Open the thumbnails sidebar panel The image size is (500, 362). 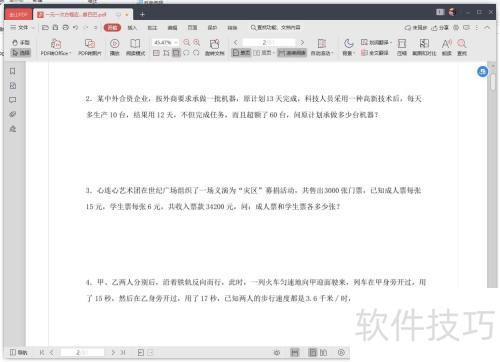click(12, 86)
